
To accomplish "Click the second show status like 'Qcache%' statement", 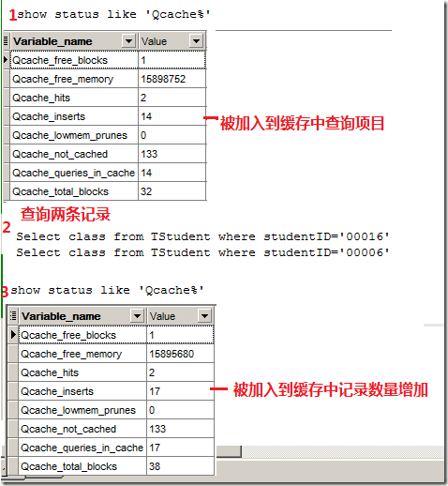I will point(107,290).
